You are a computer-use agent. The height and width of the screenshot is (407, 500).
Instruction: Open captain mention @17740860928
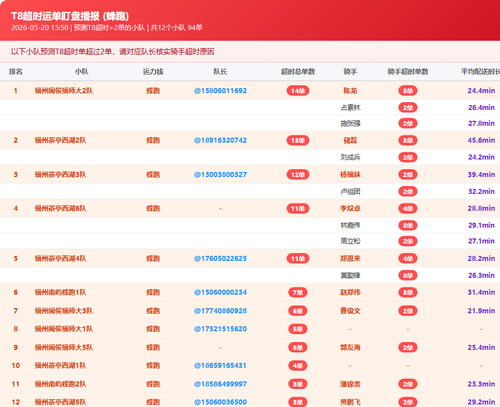220,311
